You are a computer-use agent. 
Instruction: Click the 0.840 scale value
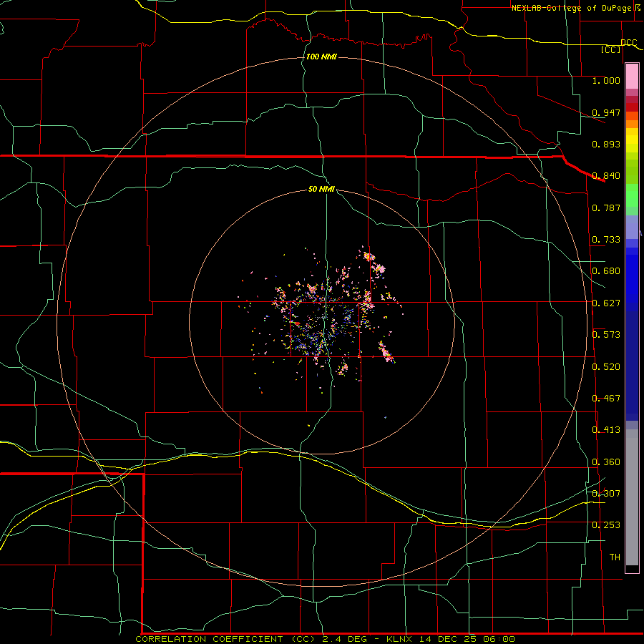[606, 176]
